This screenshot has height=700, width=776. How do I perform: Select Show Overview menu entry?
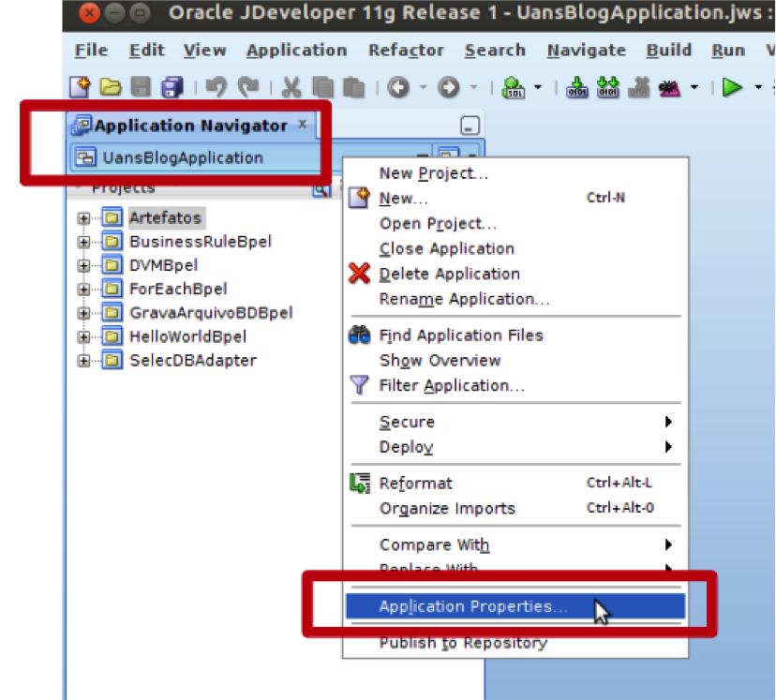[515, 360]
